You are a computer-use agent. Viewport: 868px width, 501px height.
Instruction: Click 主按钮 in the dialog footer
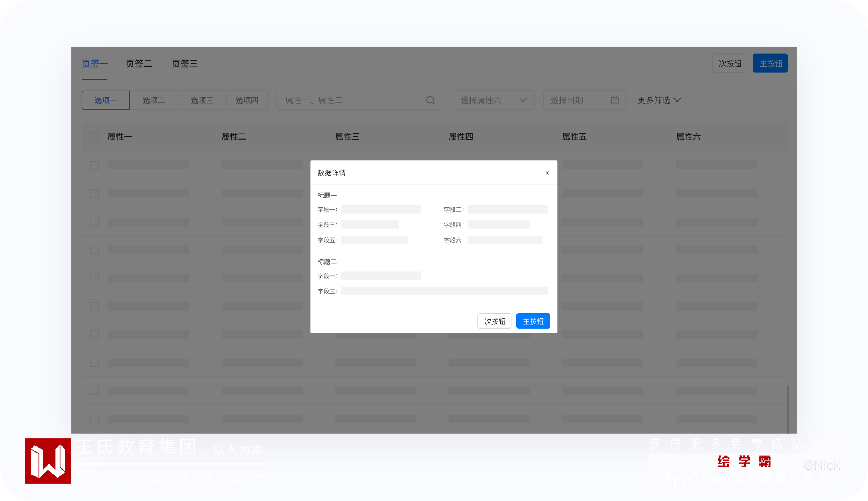[x=533, y=321]
